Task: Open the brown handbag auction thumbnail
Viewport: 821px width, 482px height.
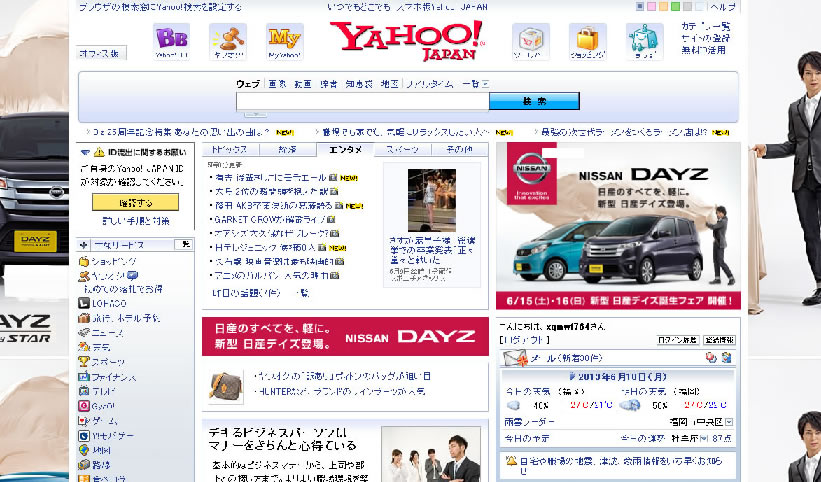Action: [226, 386]
